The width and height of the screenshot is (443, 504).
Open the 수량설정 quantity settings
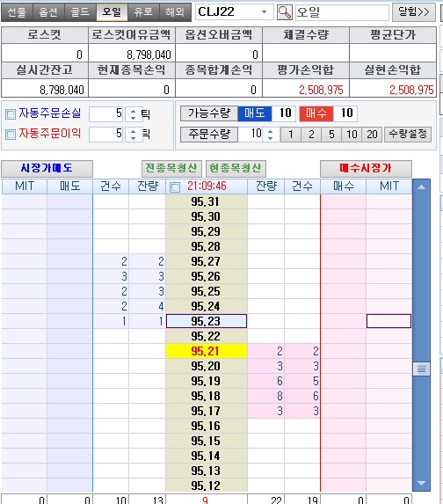click(x=408, y=135)
